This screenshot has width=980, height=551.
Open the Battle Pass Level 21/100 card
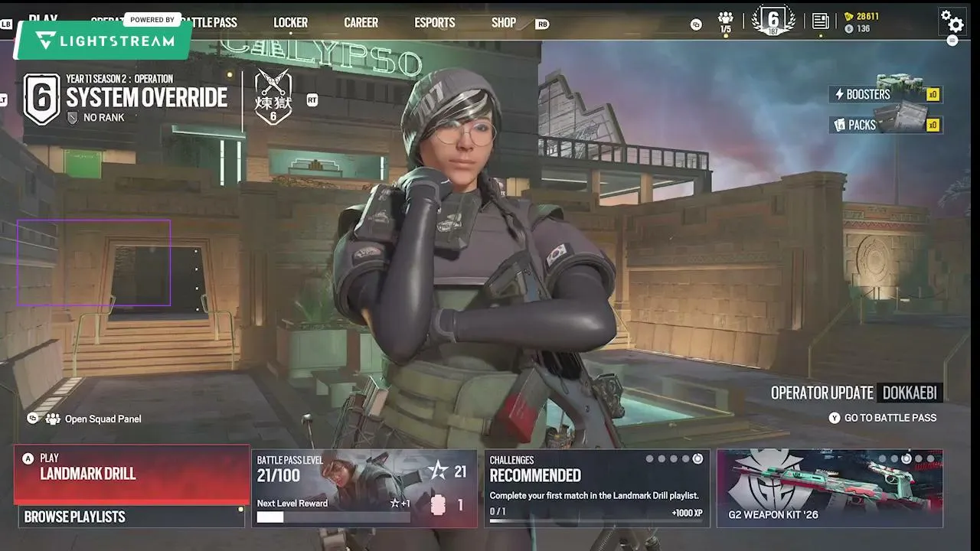pyautogui.click(x=364, y=488)
